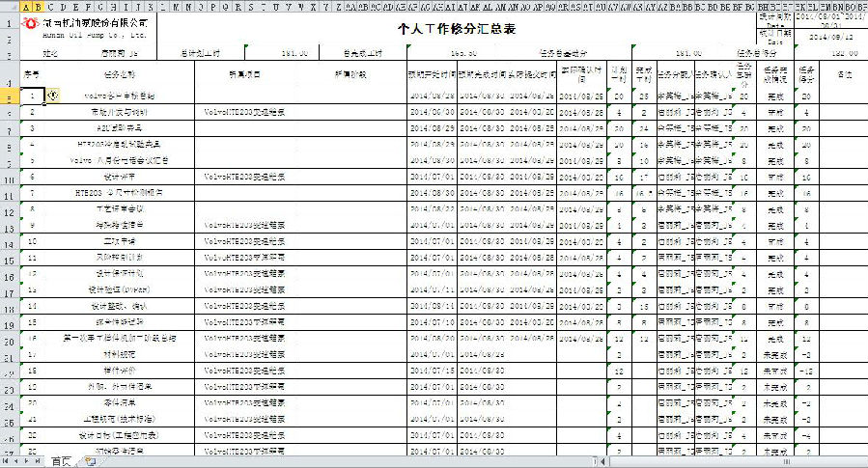Click serial number 18 cell
The image size is (868, 468).
[32, 371]
